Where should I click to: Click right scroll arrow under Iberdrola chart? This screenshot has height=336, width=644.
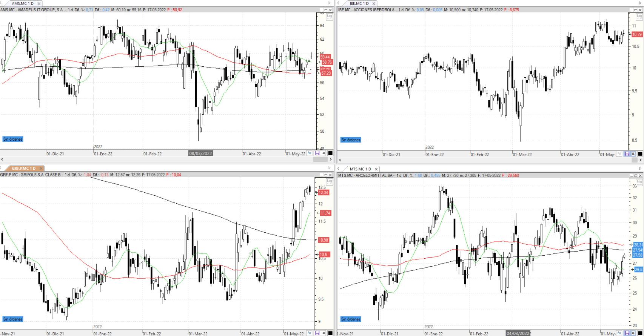tap(641, 160)
